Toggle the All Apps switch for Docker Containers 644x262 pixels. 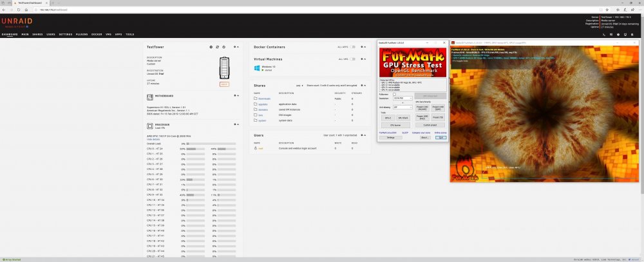(352, 47)
